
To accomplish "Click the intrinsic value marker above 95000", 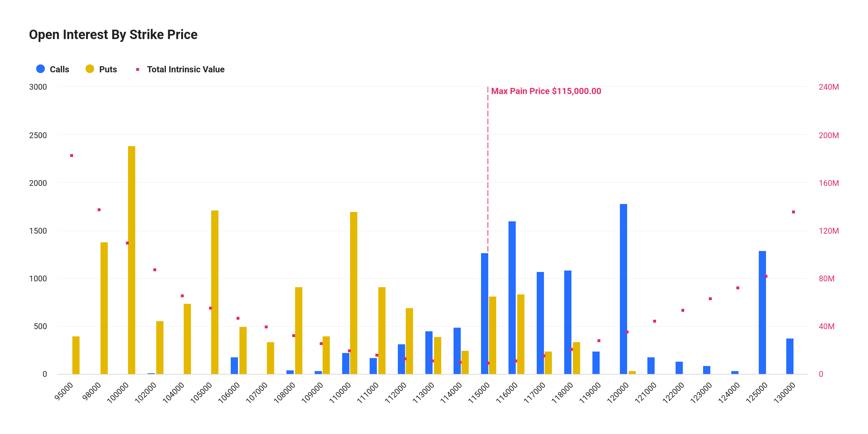I will pos(72,156).
